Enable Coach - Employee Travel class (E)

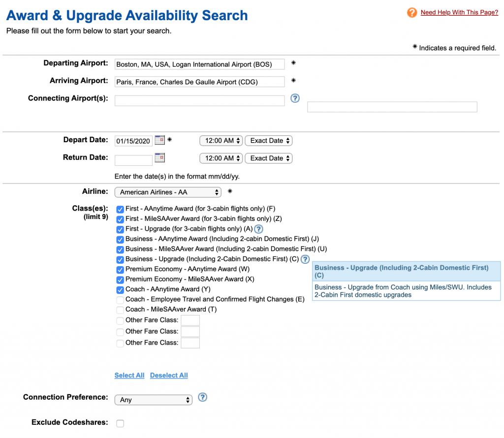pos(120,299)
